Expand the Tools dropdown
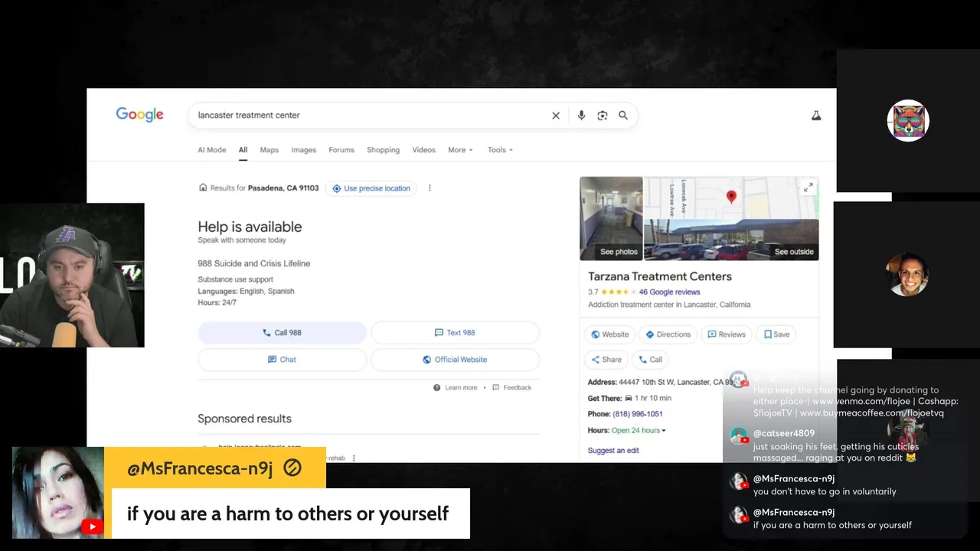The height and width of the screenshot is (551, 980). (500, 150)
